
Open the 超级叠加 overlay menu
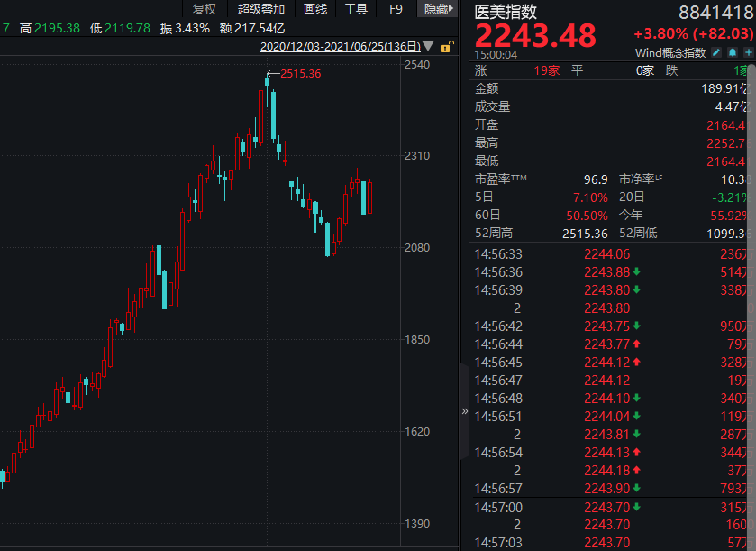tap(260, 9)
